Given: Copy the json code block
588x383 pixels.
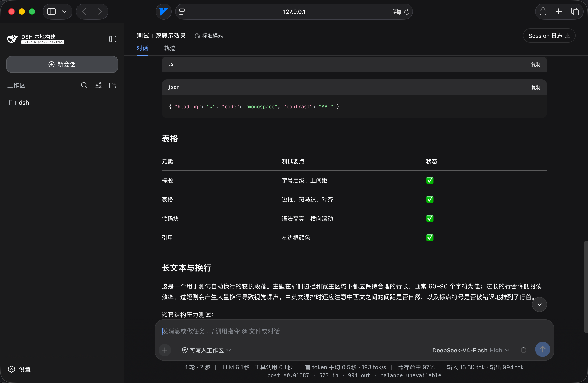Looking at the screenshot, I should [x=536, y=88].
